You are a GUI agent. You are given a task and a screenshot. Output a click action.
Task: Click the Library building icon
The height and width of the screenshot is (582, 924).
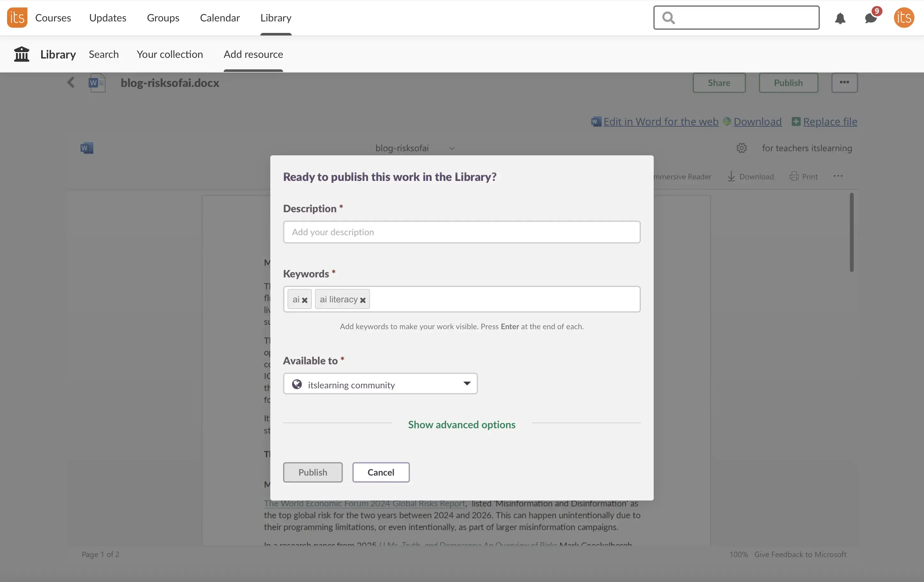pyautogui.click(x=21, y=54)
